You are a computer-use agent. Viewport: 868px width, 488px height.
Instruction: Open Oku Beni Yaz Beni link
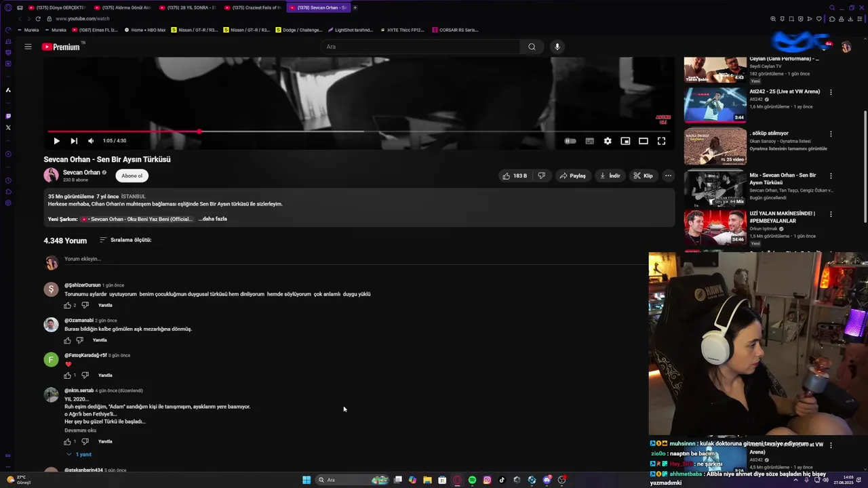pos(137,219)
